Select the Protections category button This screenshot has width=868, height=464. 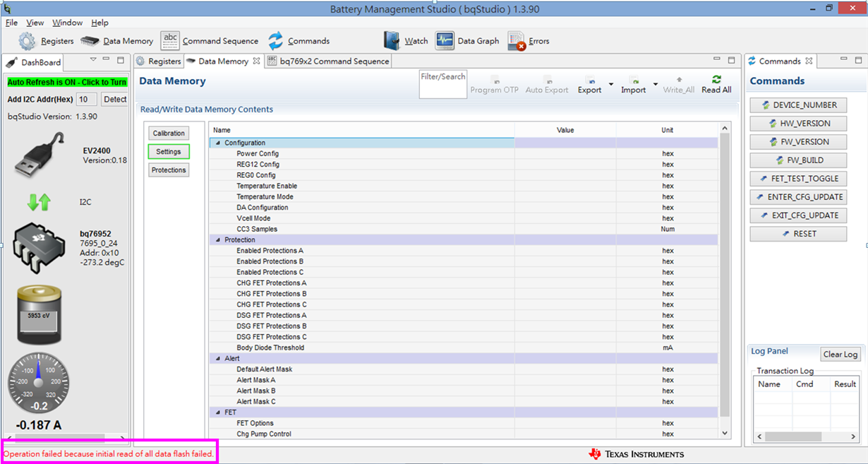click(x=169, y=169)
